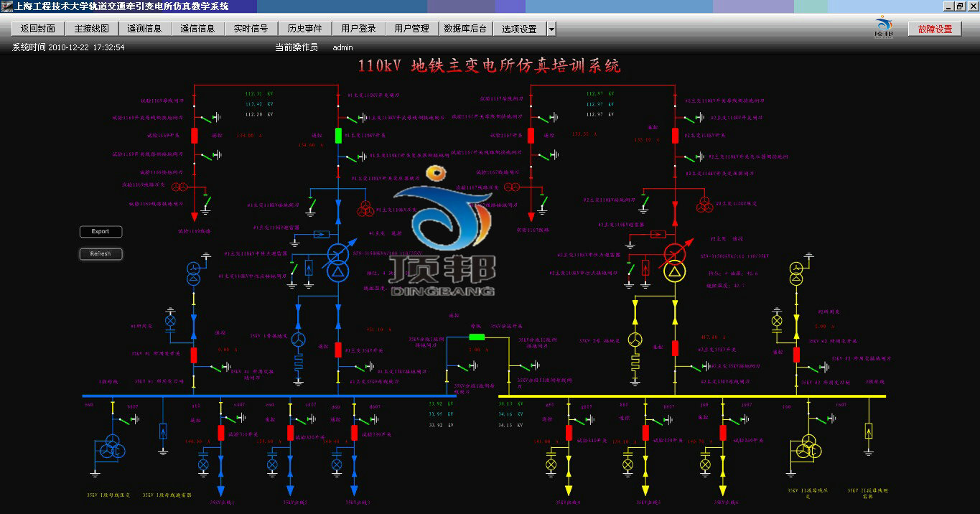This screenshot has height=514, width=980.
Task: Toggle the green #1 main transformer 110kV breaker
Action: [338, 135]
